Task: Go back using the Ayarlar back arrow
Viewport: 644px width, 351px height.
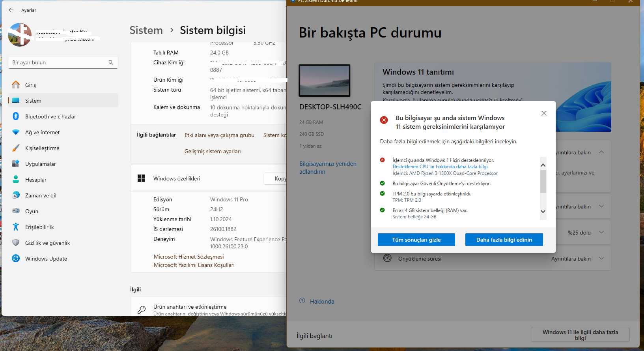Action: click(x=11, y=10)
